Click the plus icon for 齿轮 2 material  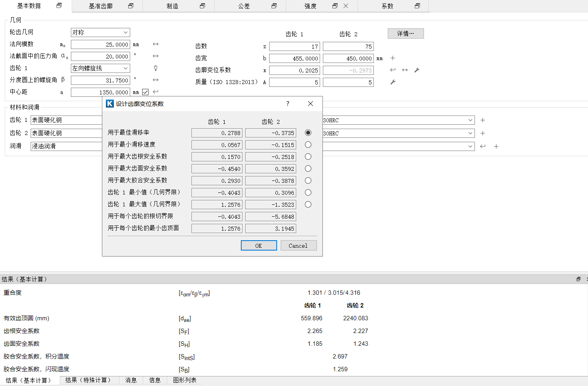pos(483,133)
